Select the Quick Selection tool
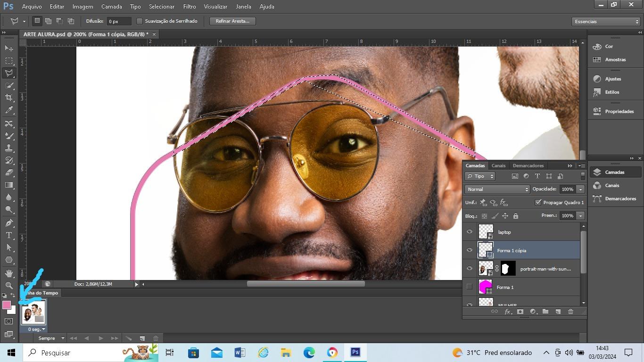The width and height of the screenshot is (644, 362). pos(9,85)
